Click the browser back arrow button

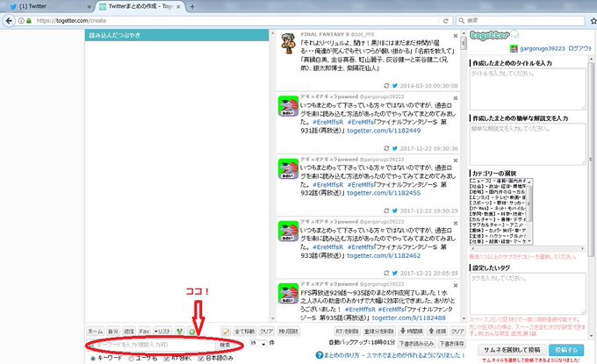click(9, 20)
